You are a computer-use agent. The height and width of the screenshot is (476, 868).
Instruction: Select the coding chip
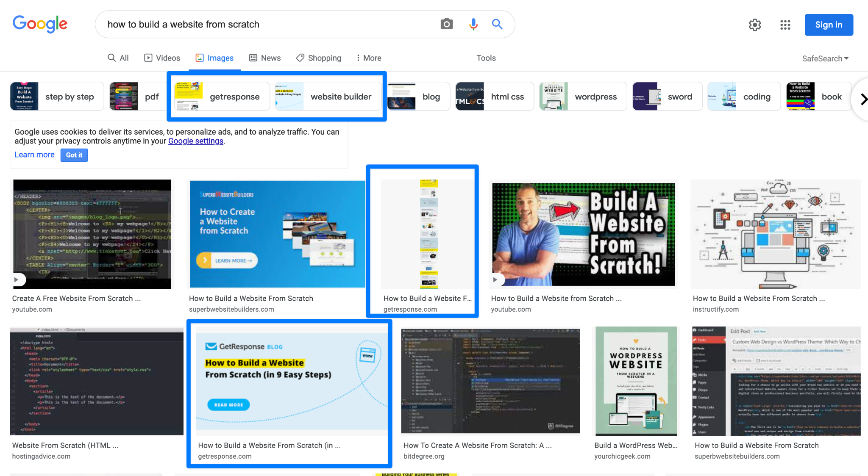click(744, 97)
